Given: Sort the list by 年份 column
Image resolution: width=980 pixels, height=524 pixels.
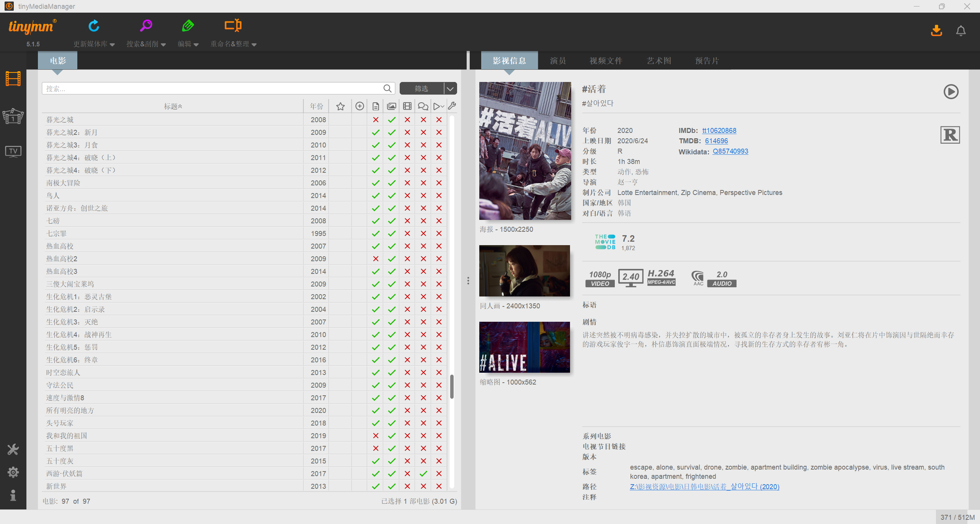Looking at the screenshot, I should (x=317, y=106).
